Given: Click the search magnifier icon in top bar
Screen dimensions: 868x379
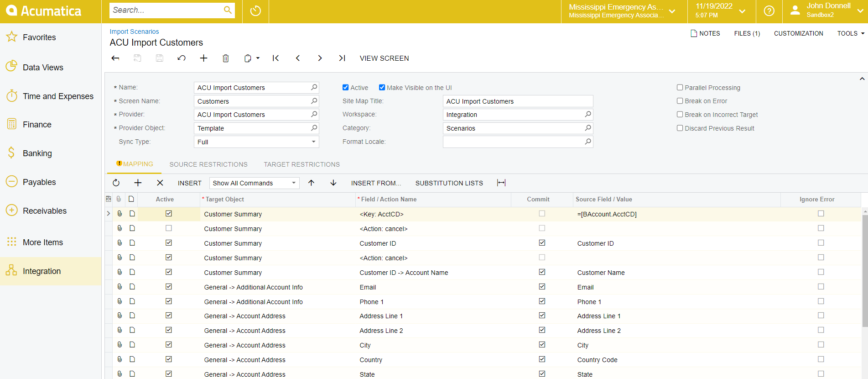Looking at the screenshot, I should (227, 10).
